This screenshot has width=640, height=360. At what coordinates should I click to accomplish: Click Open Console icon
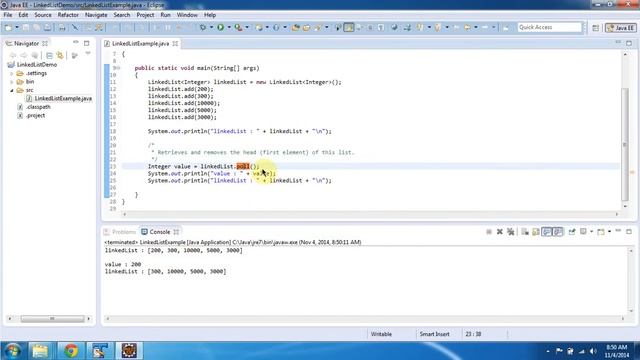pos(601,232)
